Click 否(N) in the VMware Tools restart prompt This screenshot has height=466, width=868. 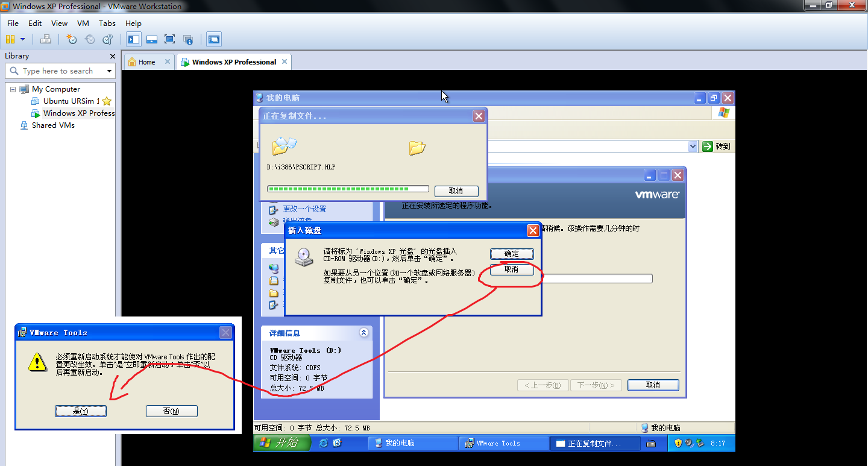(x=172, y=411)
